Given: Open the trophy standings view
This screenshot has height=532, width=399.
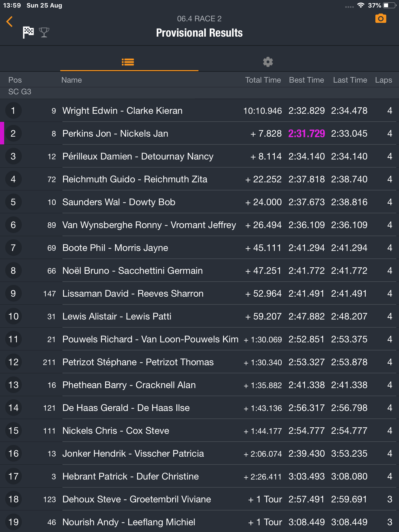Looking at the screenshot, I should tap(44, 32).
